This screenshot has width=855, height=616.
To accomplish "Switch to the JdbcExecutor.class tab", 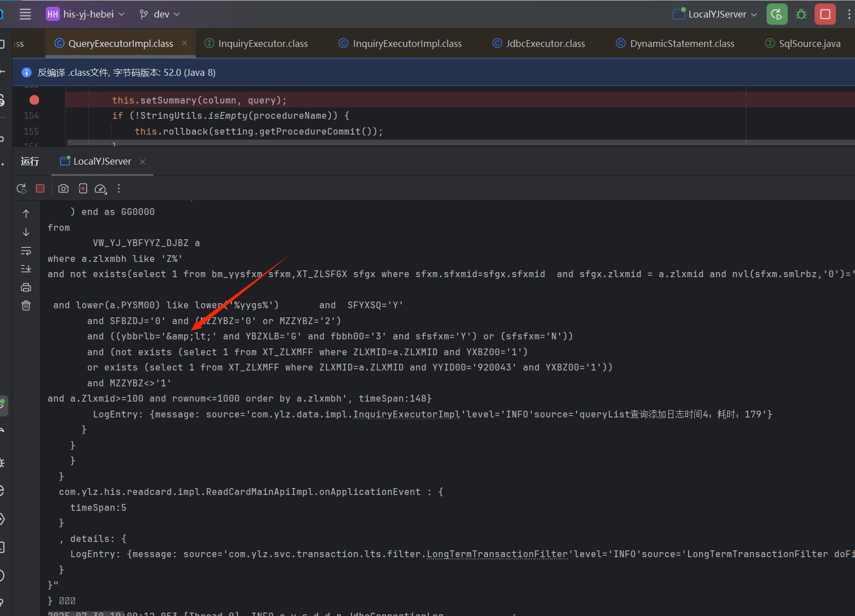I will 545,44.
